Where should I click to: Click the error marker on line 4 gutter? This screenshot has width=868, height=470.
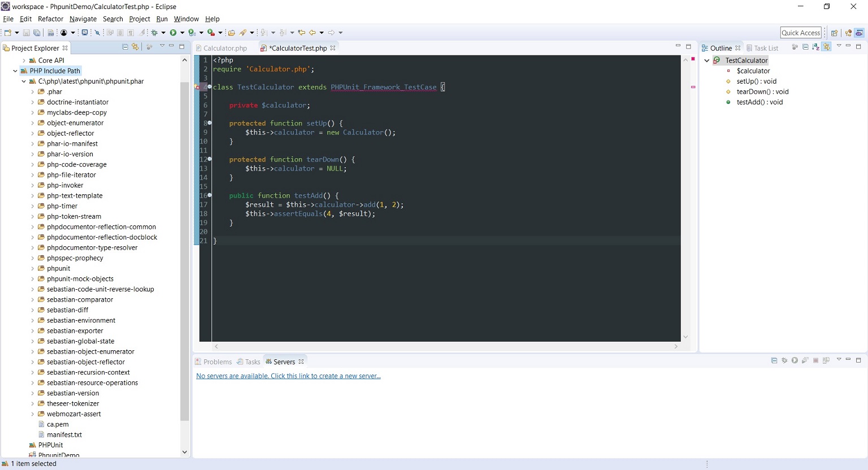coord(197,87)
